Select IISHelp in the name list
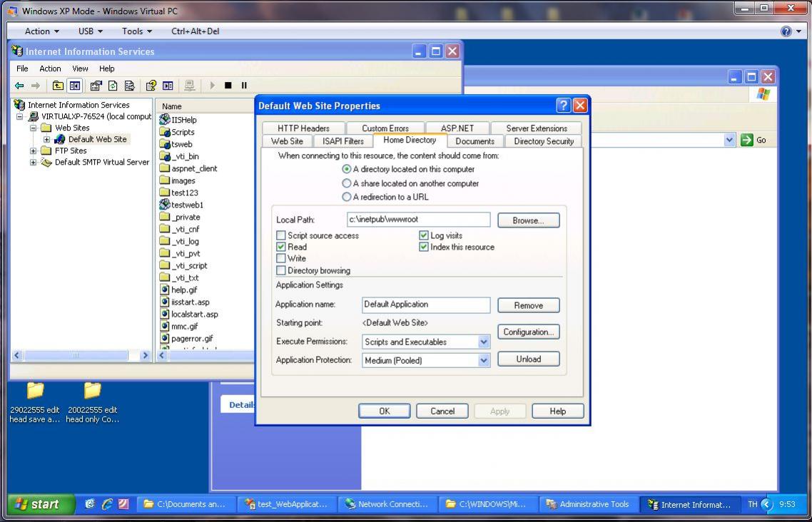The width and height of the screenshot is (812, 522). tap(178, 120)
